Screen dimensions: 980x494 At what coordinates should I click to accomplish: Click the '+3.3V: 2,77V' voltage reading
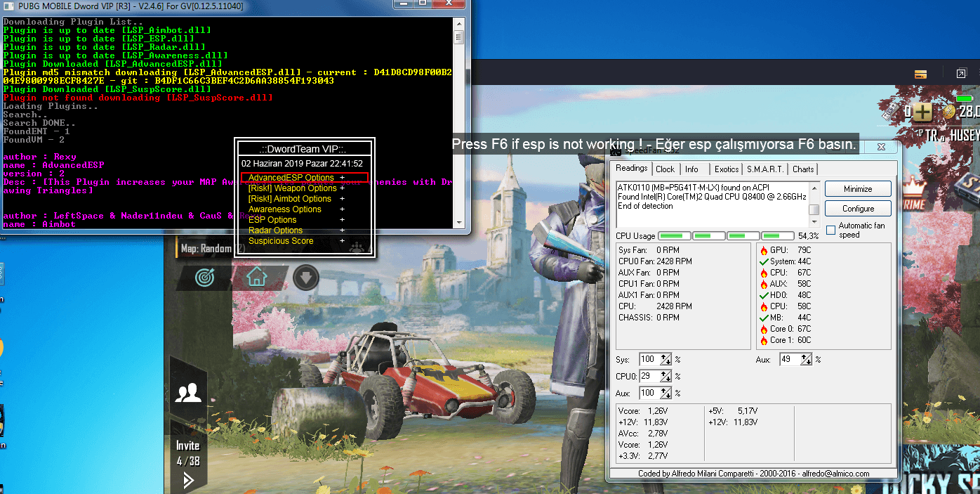(643, 456)
